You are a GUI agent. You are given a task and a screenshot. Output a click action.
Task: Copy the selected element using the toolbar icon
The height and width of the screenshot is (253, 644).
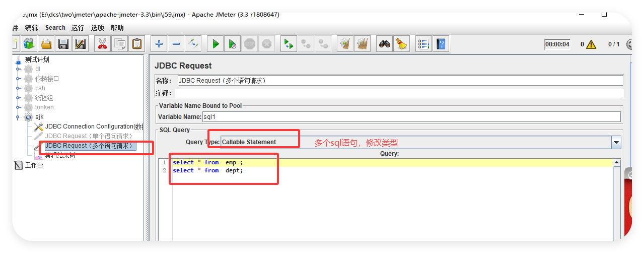[x=119, y=44]
